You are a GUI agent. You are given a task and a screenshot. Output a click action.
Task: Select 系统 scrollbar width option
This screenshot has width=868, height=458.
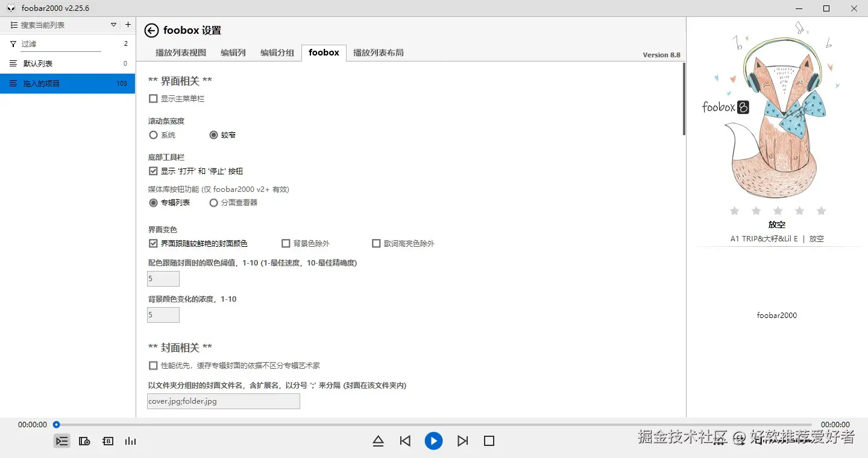point(153,135)
